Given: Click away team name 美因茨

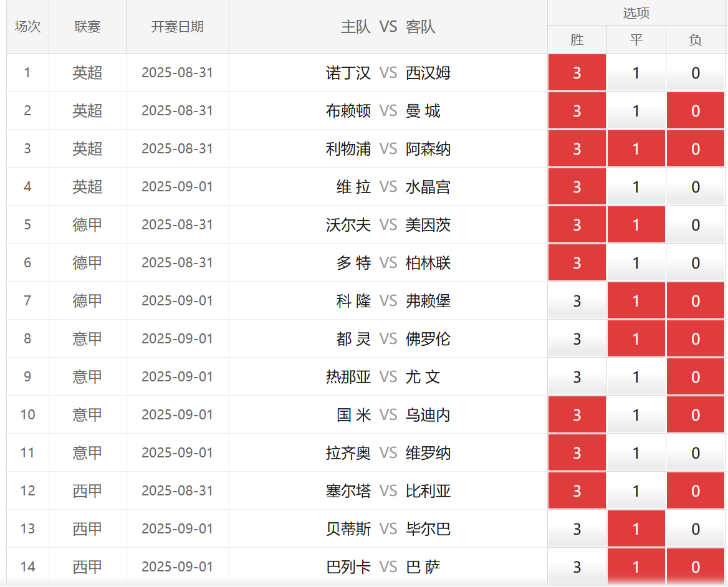Looking at the screenshot, I should pos(428,225).
